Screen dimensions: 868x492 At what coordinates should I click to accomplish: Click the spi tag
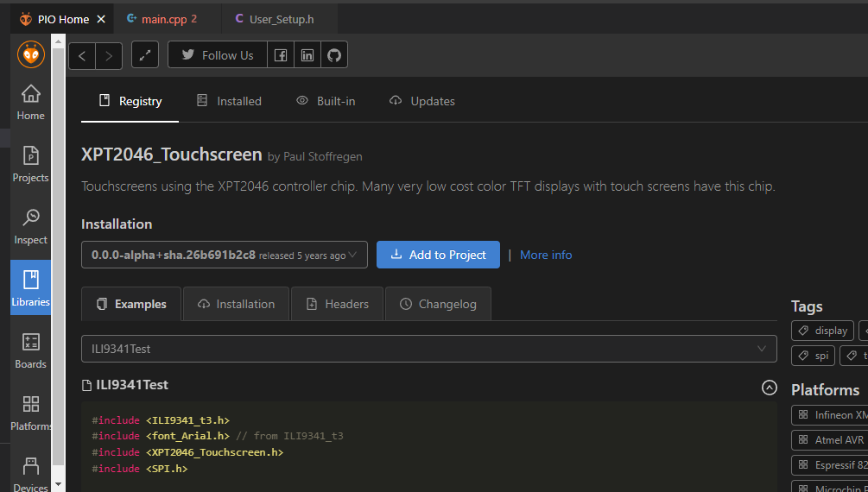tap(814, 356)
